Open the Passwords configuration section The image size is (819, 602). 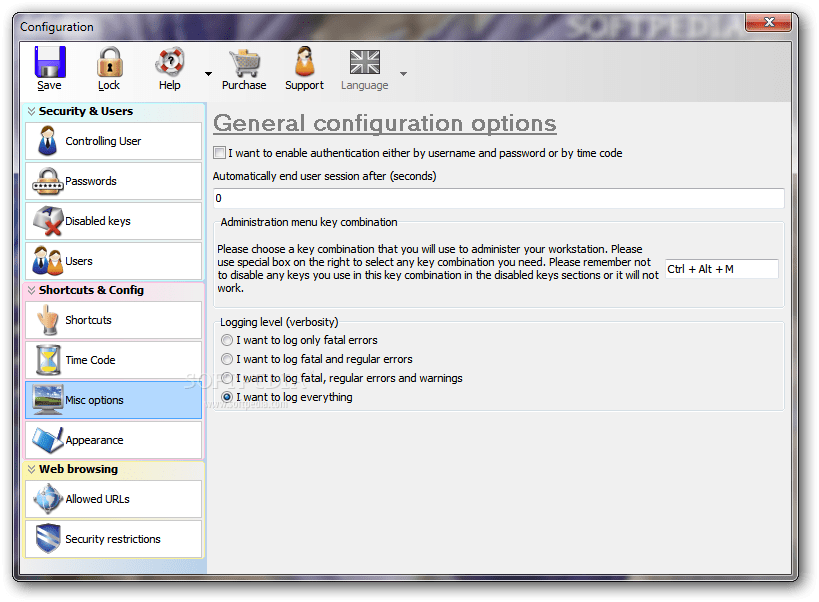[48, 181]
